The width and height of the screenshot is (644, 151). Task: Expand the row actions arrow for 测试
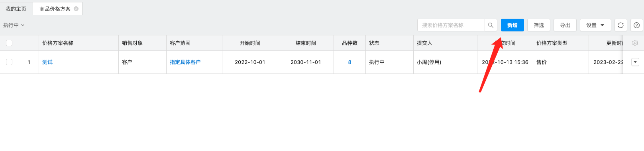(635, 62)
